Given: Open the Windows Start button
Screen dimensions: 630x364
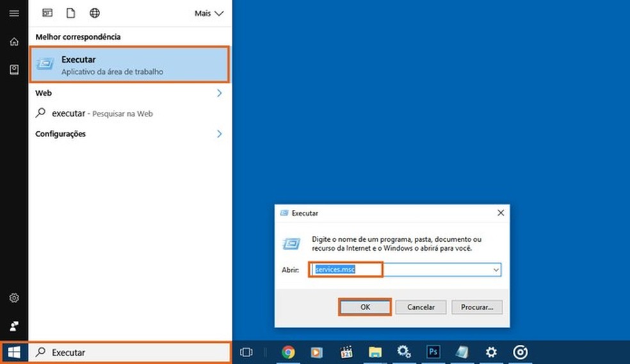Looking at the screenshot, I should (x=14, y=352).
